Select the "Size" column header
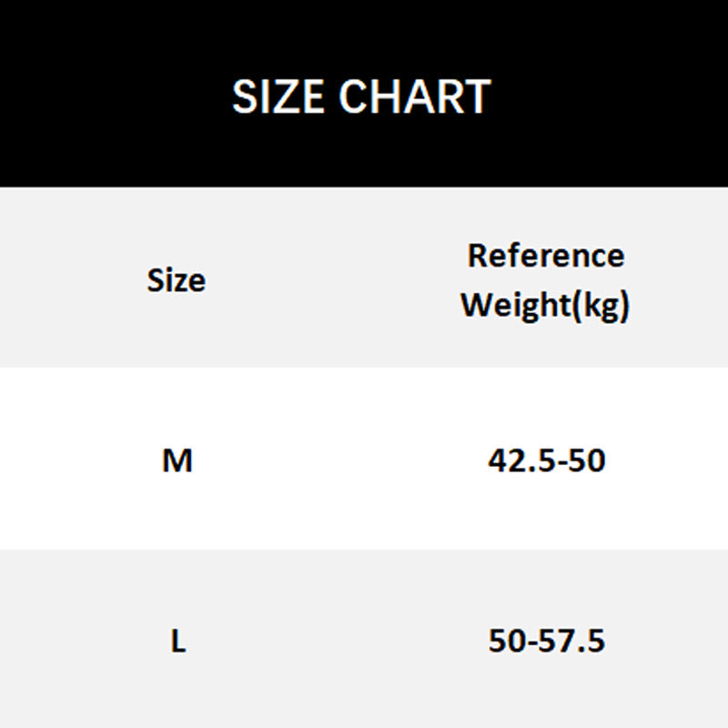 (177, 280)
